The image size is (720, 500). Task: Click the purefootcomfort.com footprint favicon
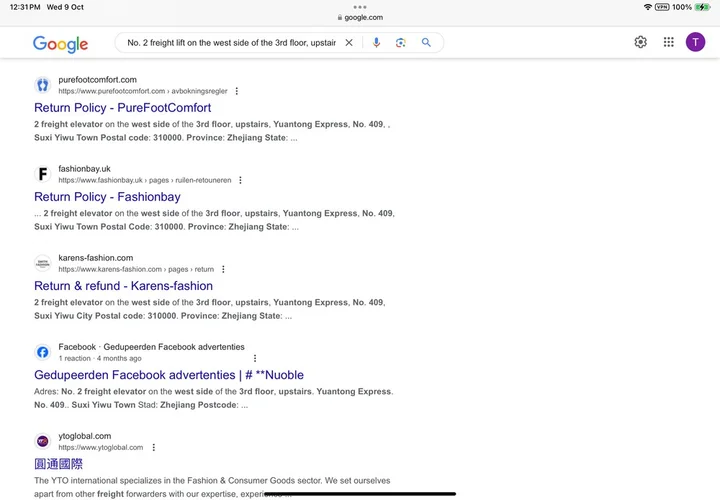pyautogui.click(x=43, y=85)
